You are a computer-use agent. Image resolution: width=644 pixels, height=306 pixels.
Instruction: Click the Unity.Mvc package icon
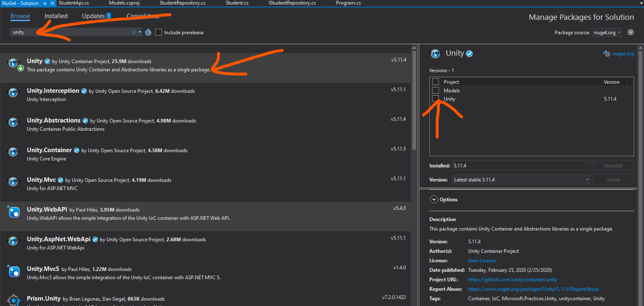[13, 181]
